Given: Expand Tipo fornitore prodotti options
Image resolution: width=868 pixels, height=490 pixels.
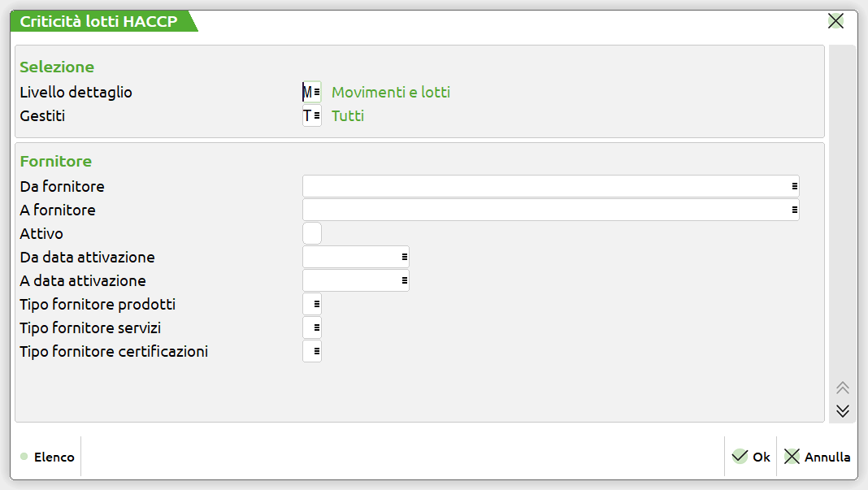Looking at the screenshot, I should click(316, 305).
